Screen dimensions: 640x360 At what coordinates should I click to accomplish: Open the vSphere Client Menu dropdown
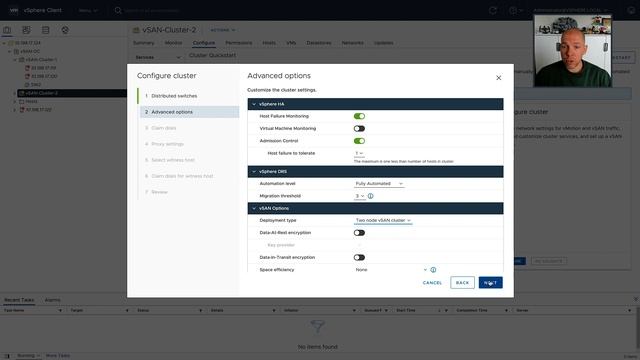(88, 10)
